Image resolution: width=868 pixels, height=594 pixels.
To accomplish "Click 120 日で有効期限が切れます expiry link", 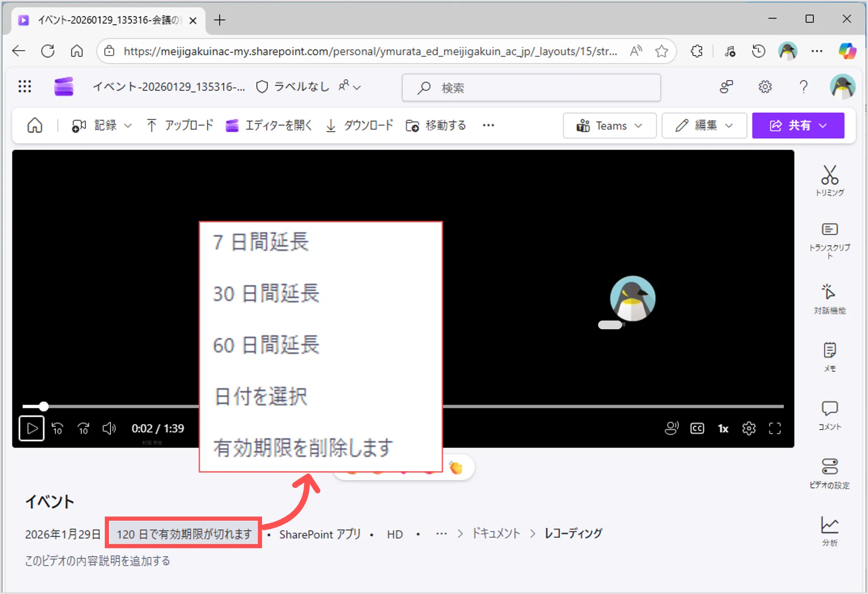I will [x=183, y=534].
